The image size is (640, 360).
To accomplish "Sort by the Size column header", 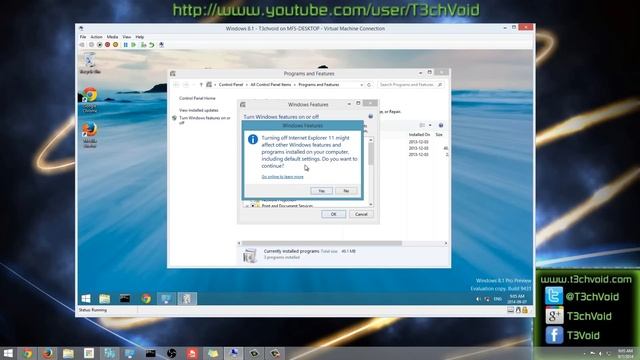I will coord(439,134).
